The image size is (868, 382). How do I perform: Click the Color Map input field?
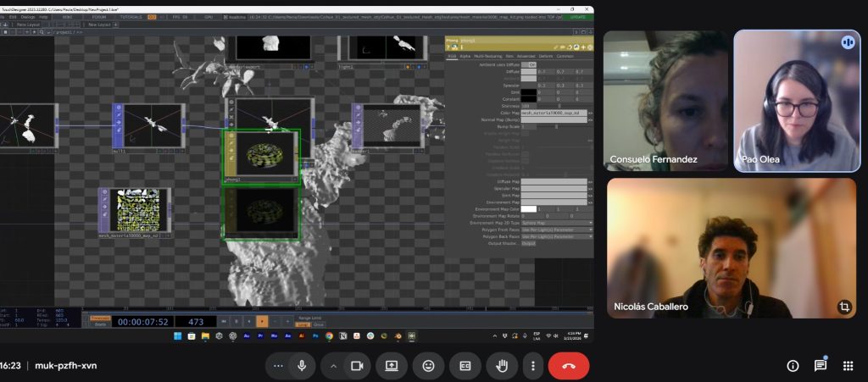tap(553, 112)
